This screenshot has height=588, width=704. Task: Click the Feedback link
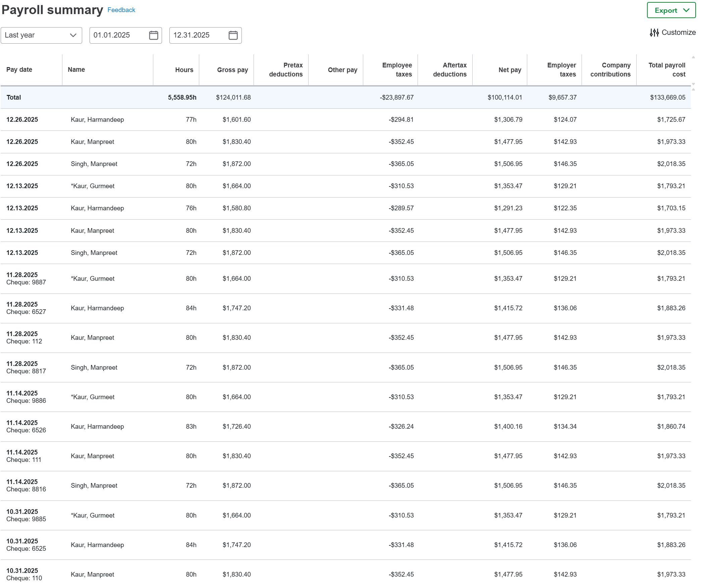point(121,10)
